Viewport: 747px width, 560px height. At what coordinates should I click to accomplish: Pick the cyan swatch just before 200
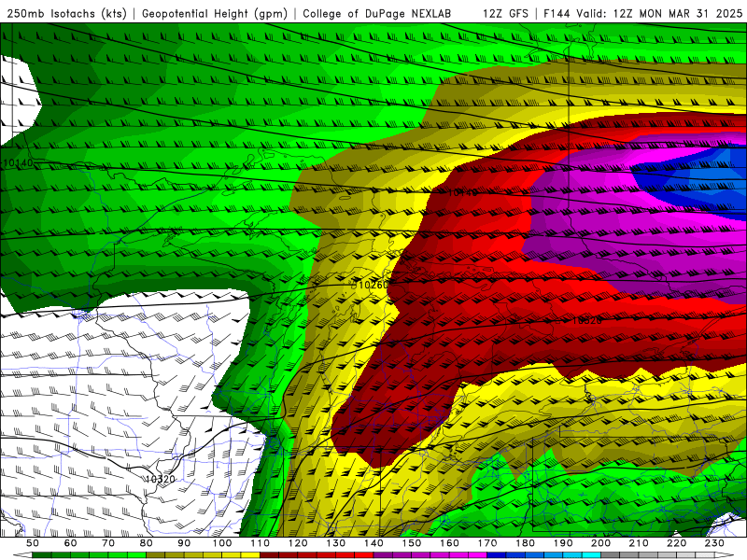591,555
